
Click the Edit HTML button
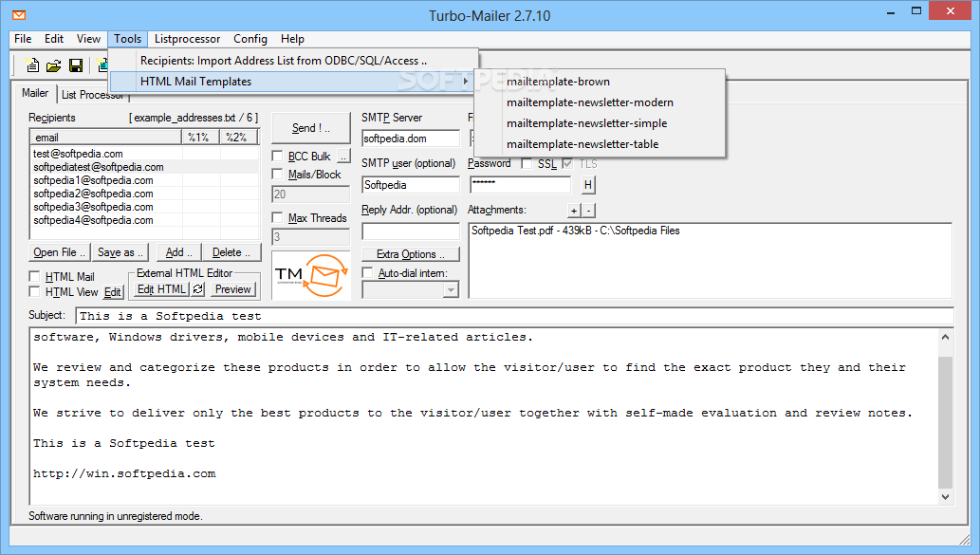pos(161,289)
